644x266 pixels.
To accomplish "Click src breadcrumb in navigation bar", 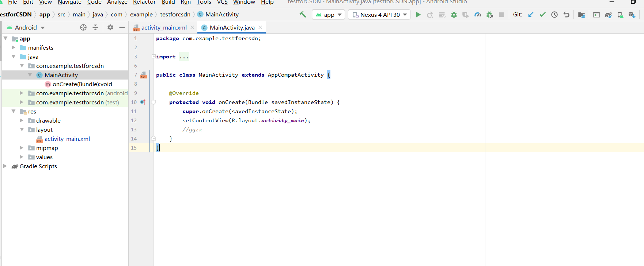I will [x=61, y=15].
